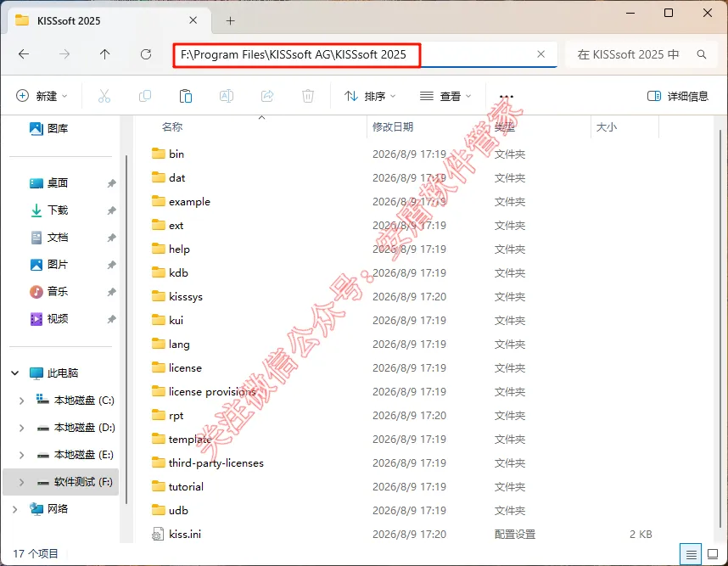Open the 查看 view dropdown
The height and width of the screenshot is (566, 728).
coord(445,96)
